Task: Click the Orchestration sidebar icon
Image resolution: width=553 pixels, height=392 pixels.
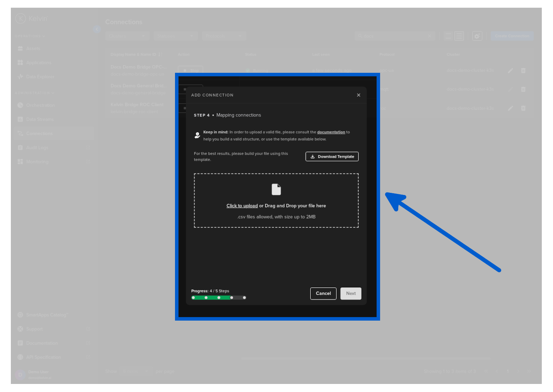Action: click(x=20, y=105)
